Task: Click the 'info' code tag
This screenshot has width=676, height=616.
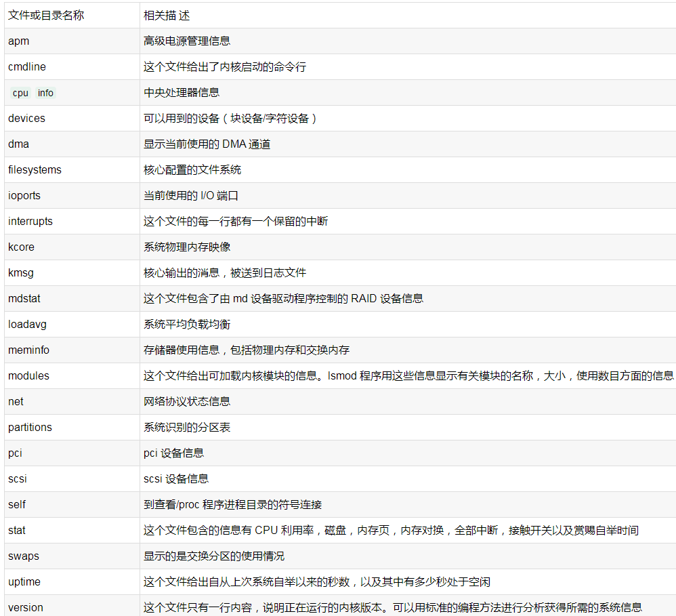Action: [45, 93]
